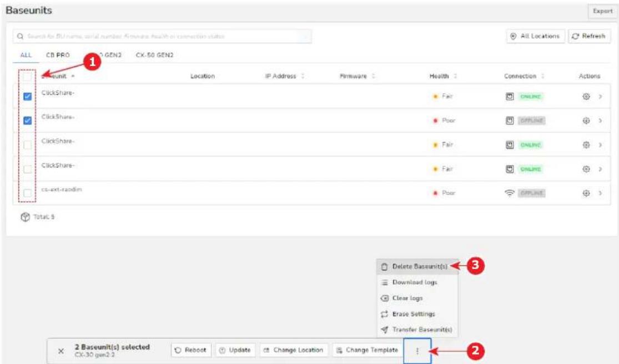Click the Export button
Screen dimensions: 619x364
602,11
